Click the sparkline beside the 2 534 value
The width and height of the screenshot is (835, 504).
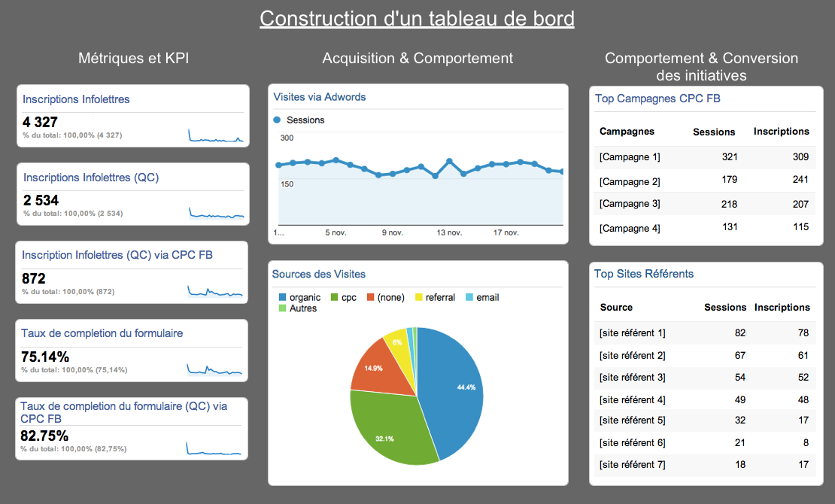216,213
